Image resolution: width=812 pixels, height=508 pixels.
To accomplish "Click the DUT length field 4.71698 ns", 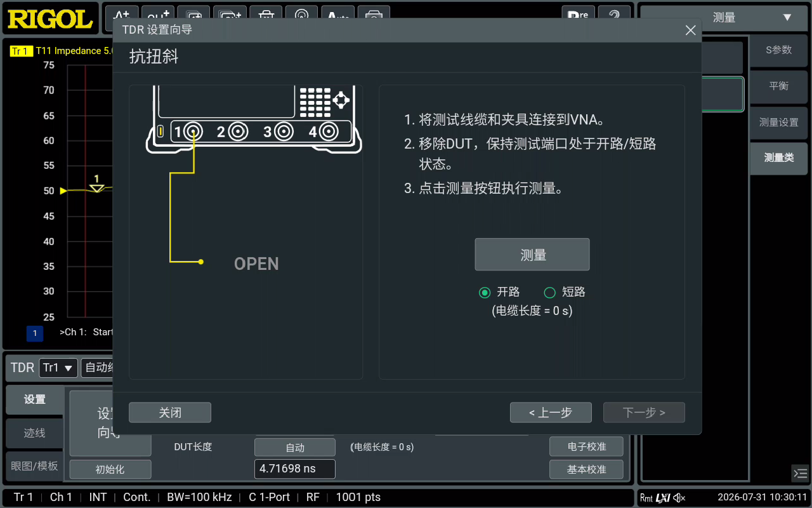I will pos(295,469).
